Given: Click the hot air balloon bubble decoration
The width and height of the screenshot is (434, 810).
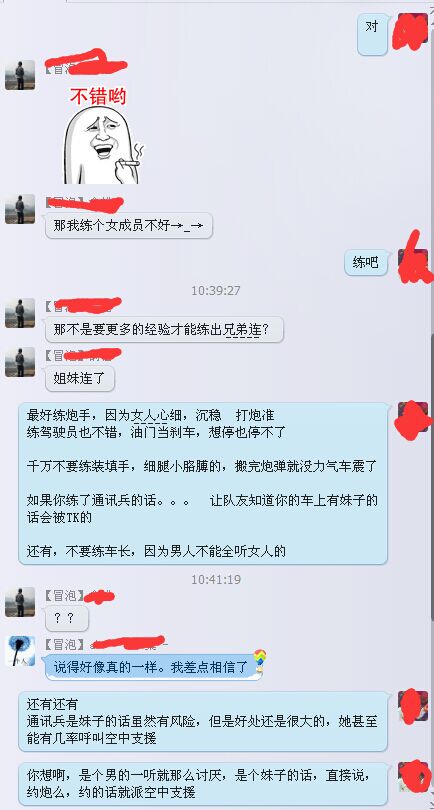Looking at the screenshot, I should (x=260, y=661).
